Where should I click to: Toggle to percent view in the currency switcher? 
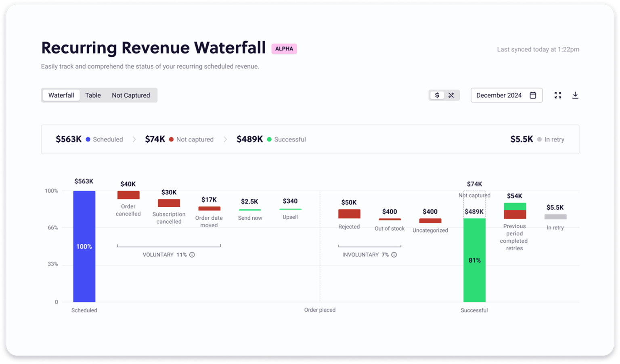pyautogui.click(x=451, y=95)
